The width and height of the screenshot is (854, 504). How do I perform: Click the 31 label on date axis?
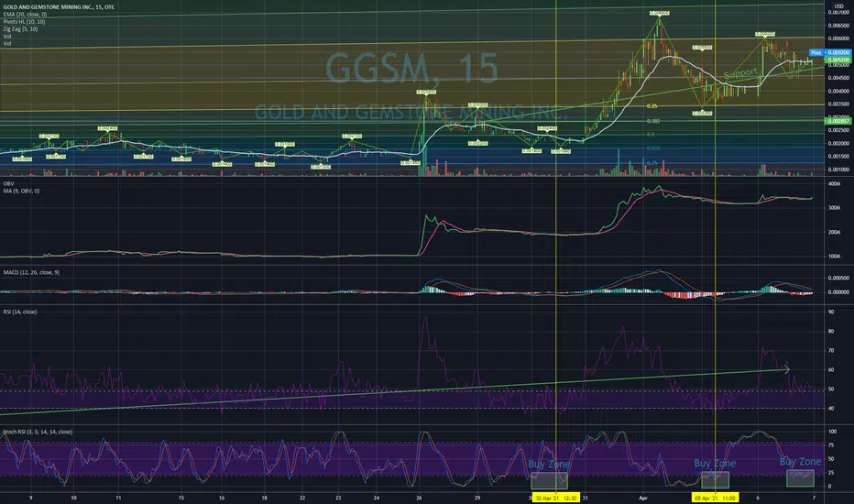[585, 498]
